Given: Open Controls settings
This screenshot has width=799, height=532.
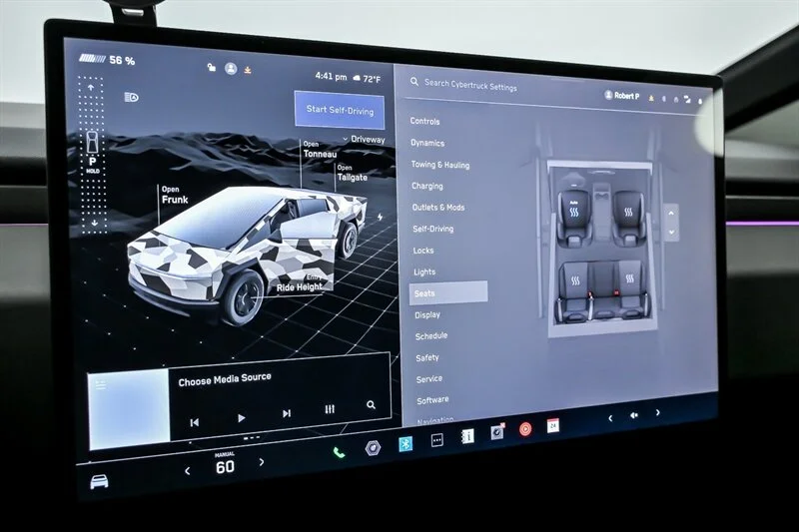Looking at the screenshot, I should coord(425,121).
